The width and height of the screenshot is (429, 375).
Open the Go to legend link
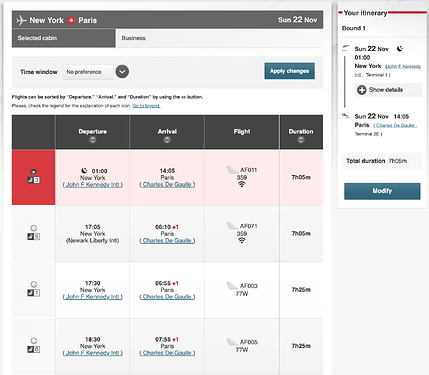(146, 106)
